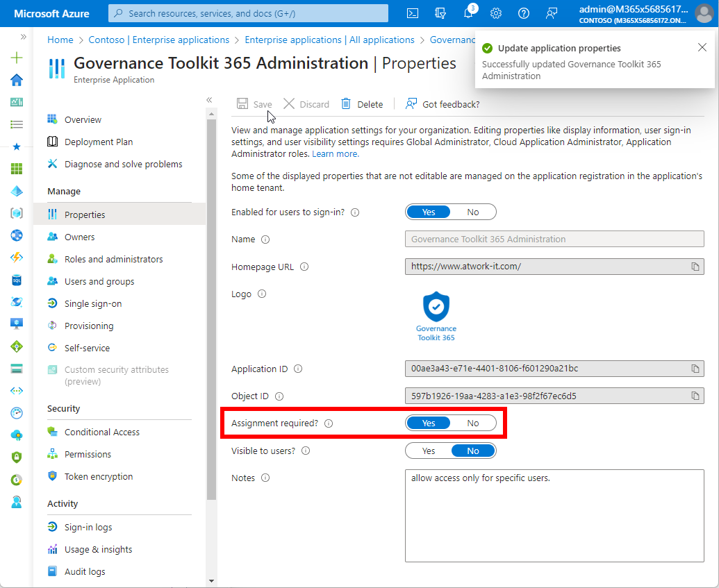Copy the Object ID to clipboard
Image resolution: width=719 pixels, height=588 pixels.
[x=695, y=396]
